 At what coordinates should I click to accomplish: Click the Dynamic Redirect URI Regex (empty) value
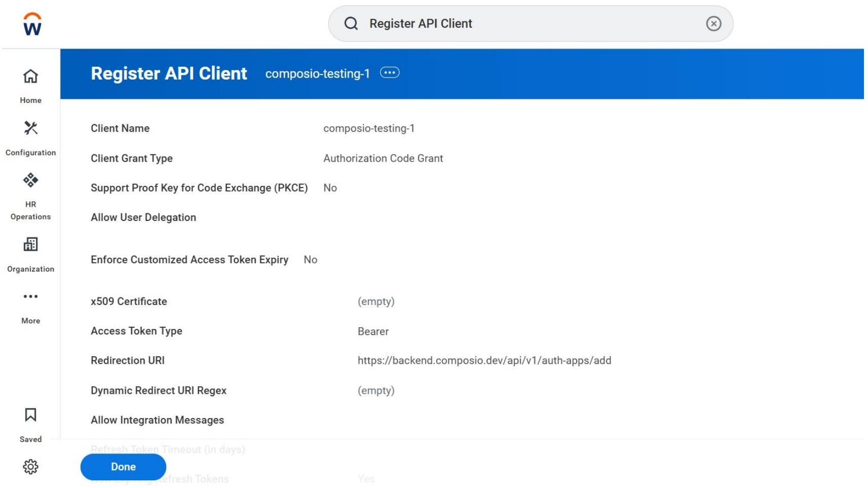(376, 391)
